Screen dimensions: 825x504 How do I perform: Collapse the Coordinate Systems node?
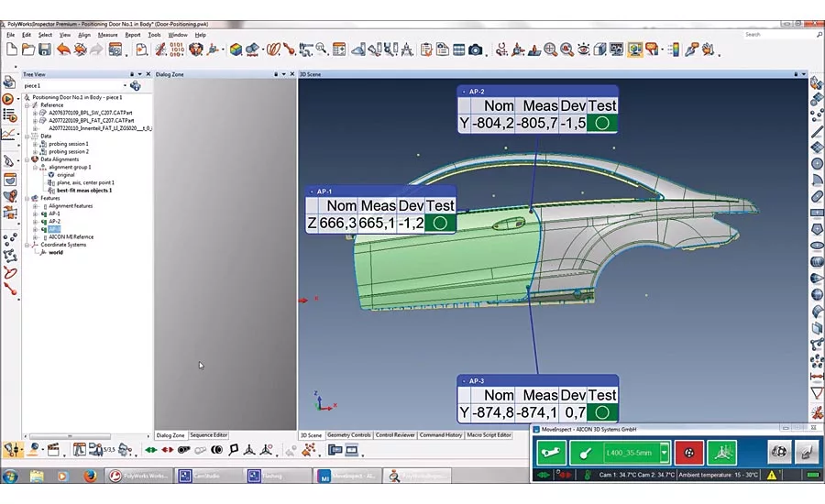tap(27, 246)
